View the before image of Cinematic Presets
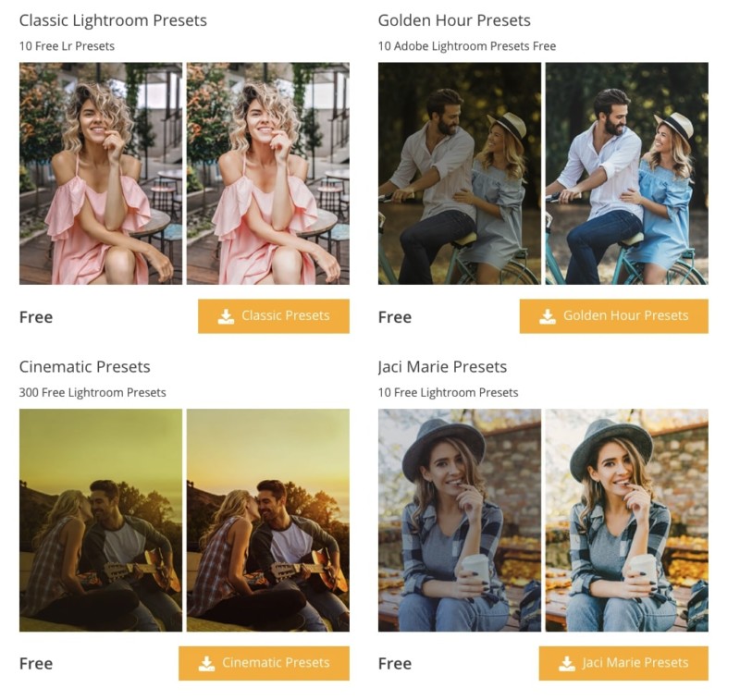The height and width of the screenshot is (700, 740). tap(101, 518)
